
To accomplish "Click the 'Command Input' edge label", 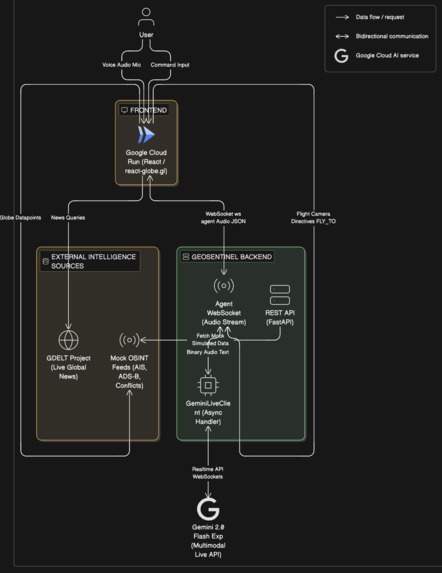I will tap(170, 65).
